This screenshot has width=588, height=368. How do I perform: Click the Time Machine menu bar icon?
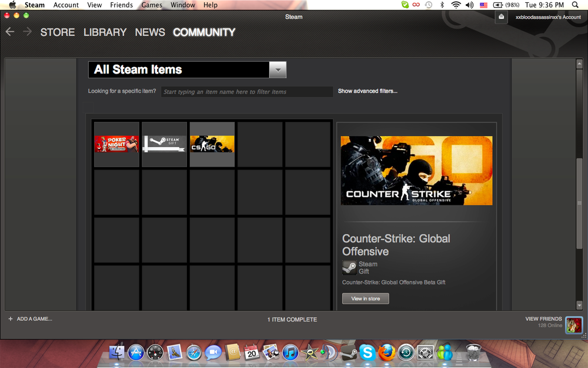pyautogui.click(x=429, y=5)
